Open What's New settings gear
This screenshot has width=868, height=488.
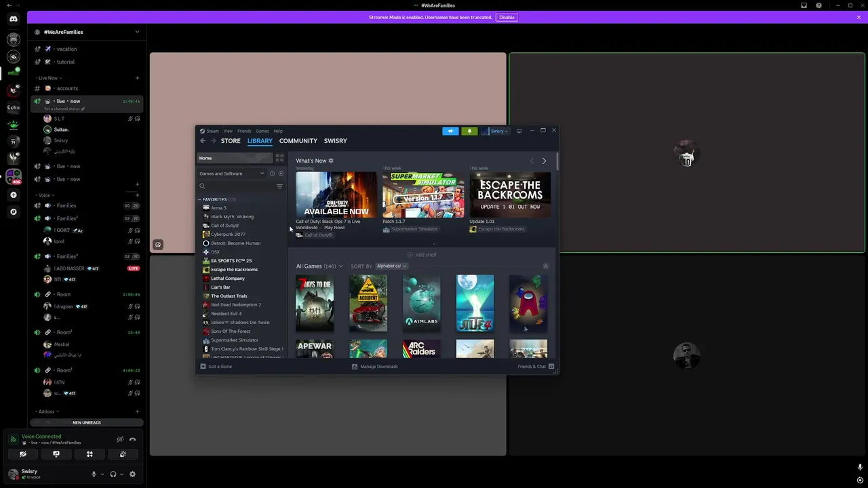[331, 161]
